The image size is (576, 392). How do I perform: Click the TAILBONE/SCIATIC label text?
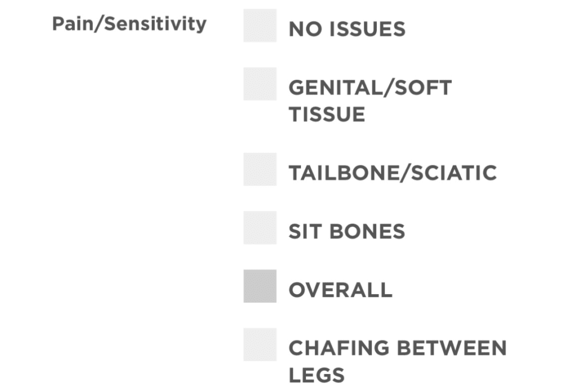(x=393, y=173)
